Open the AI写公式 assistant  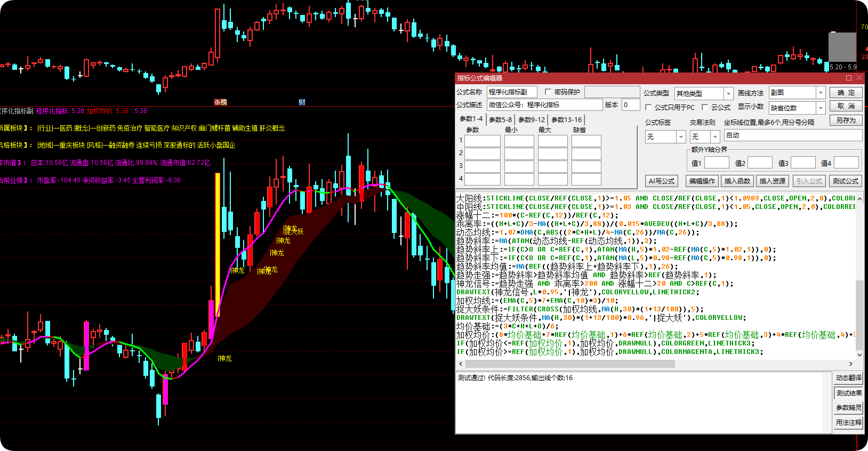pyautogui.click(x=661, y=181)
